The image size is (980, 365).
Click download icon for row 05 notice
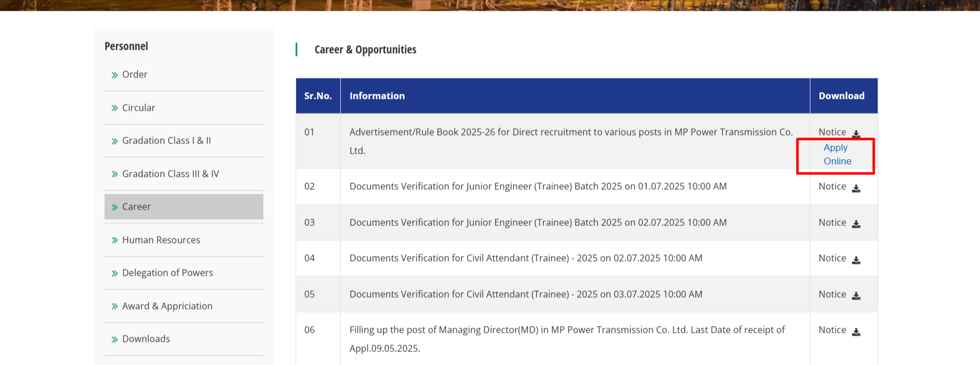coord(856,296)
